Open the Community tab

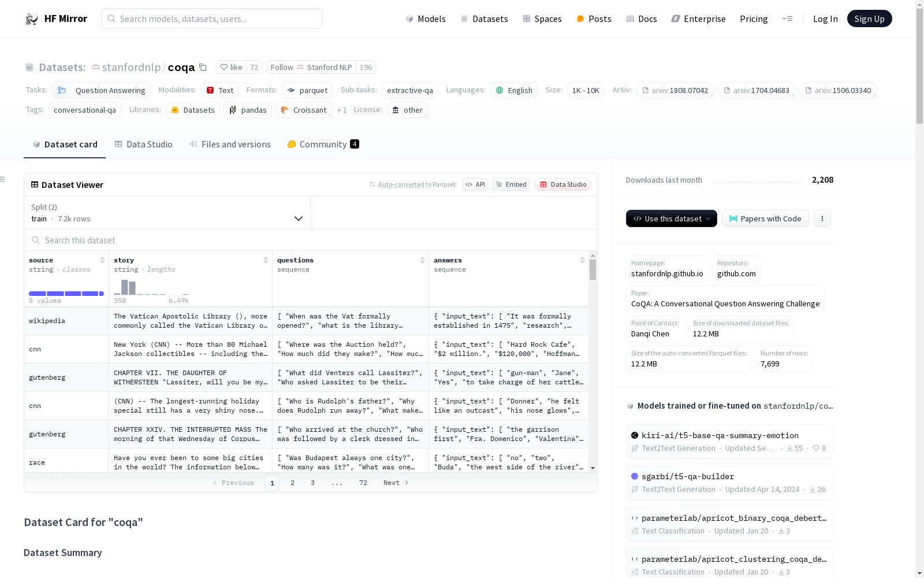[x=323, y=144]
